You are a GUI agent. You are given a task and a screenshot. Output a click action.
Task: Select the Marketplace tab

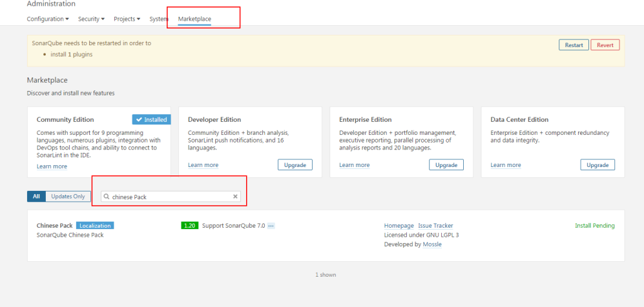[x=194, y=19]
